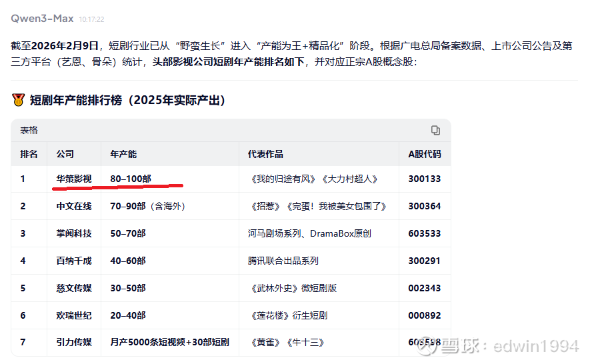Click the gold medal emoji in heading
This screenshot has width=596, height=364.
click(18, 100)
